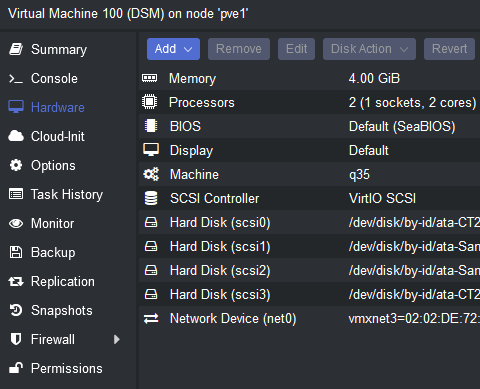Screen dimensions: 480x389
Task: Click the Task History list icon
Action: point(16,194)
